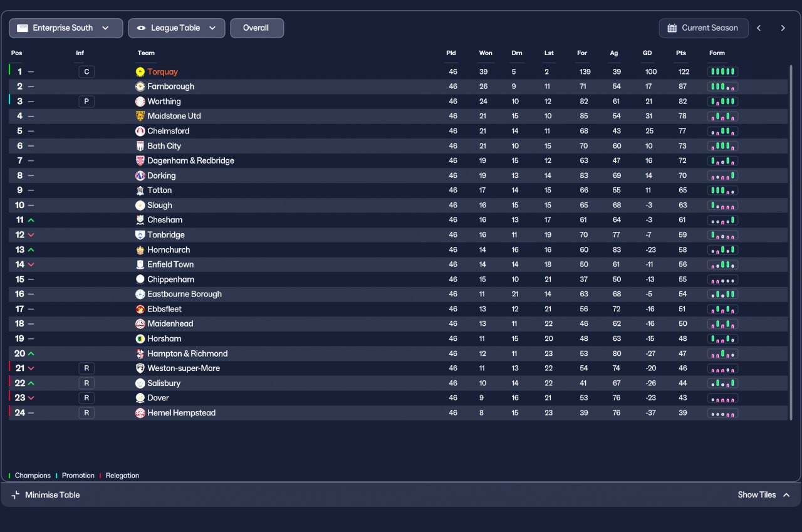
Task: Open the League Table view dropdown
Action: [x=177, y=28]
